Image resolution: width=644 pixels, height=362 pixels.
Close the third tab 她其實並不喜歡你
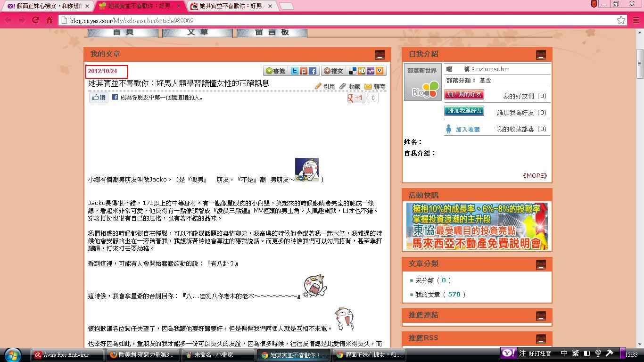point(270,6)
